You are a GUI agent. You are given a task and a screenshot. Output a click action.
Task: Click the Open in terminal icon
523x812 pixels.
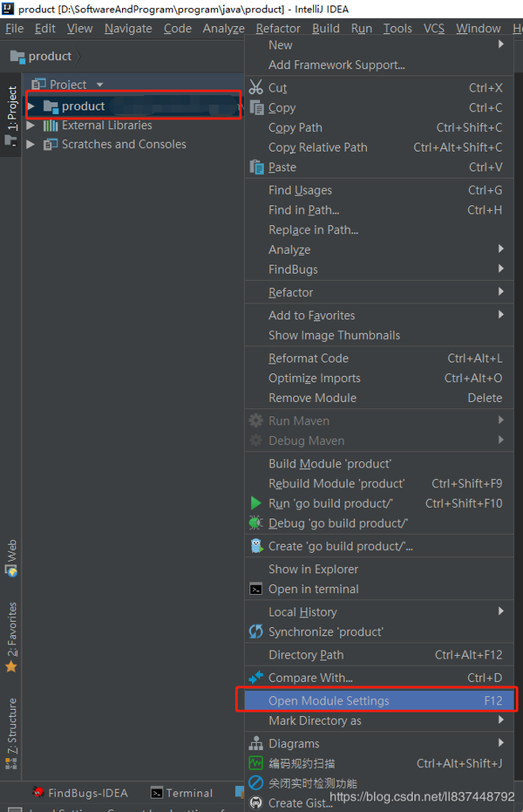tap(256, 589)
